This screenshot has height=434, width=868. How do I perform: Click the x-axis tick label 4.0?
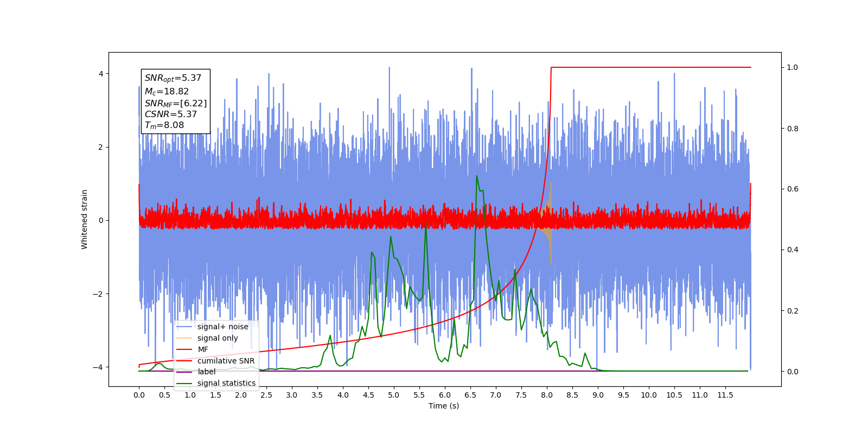(x=343, y=395)
